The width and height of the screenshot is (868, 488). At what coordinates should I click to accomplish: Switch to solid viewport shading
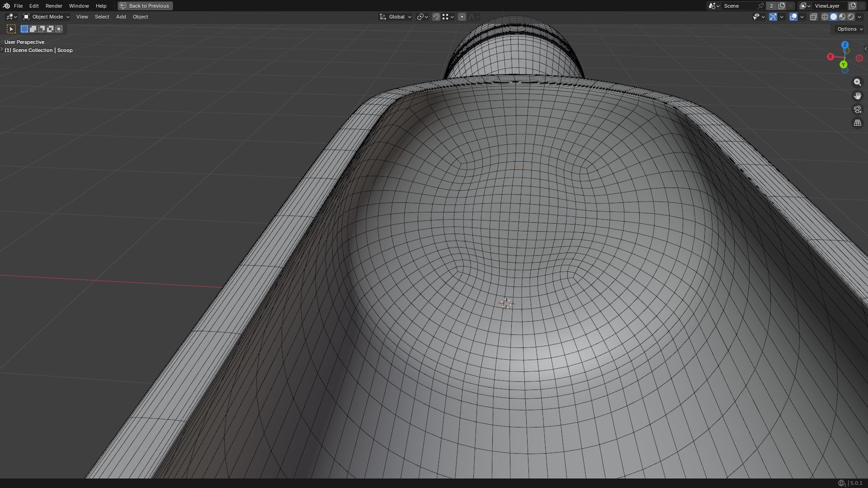[834, 17]
